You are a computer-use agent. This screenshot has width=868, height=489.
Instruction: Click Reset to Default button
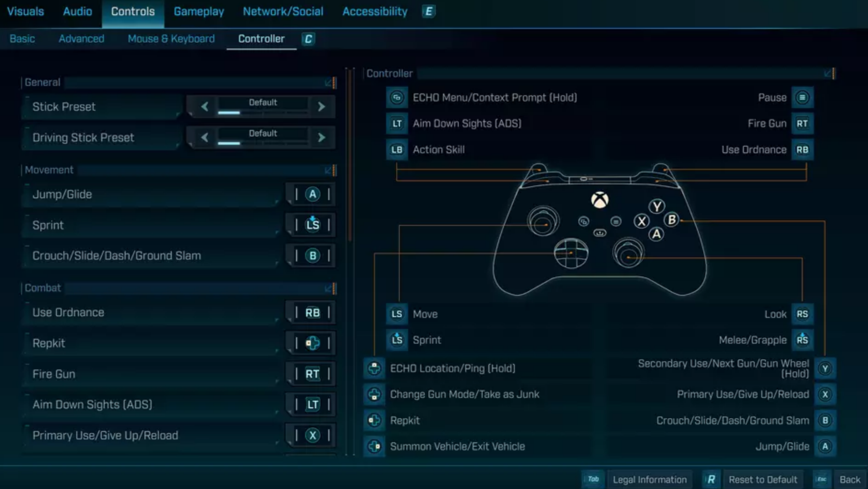[762, 479]
